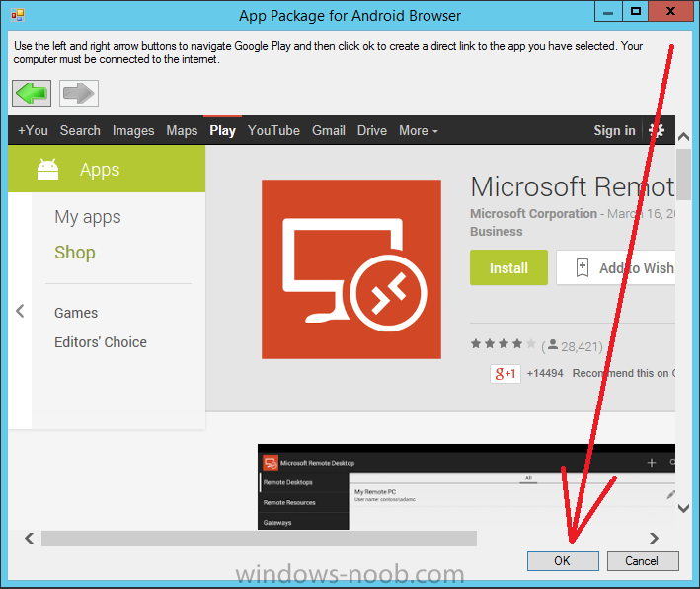This screenshot has height=589, width=700.
Task: Open Images in the Google bar
Action: coord(133,131)
